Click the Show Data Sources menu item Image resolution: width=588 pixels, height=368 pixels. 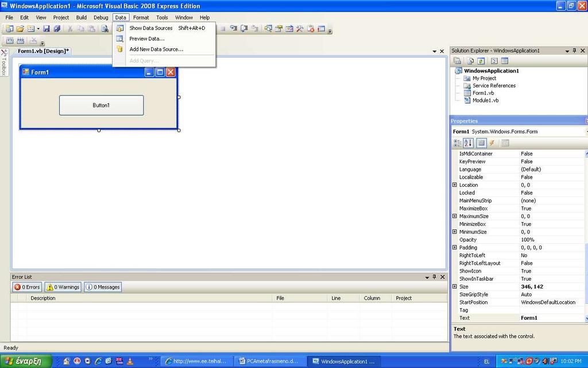click(x=164, y=28)
